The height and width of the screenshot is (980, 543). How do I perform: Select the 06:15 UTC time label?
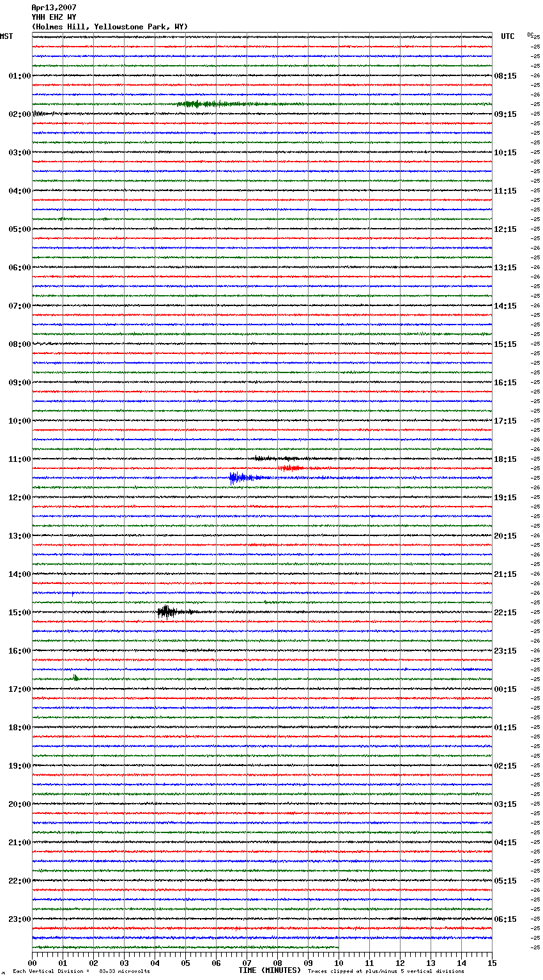tap(505, 919)
